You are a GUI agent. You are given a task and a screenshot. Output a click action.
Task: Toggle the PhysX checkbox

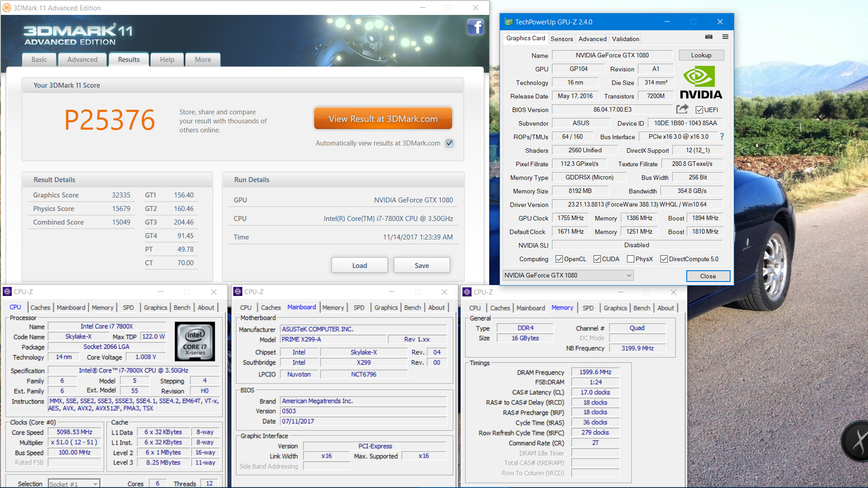pyautogui.click(x=631, y=259)
